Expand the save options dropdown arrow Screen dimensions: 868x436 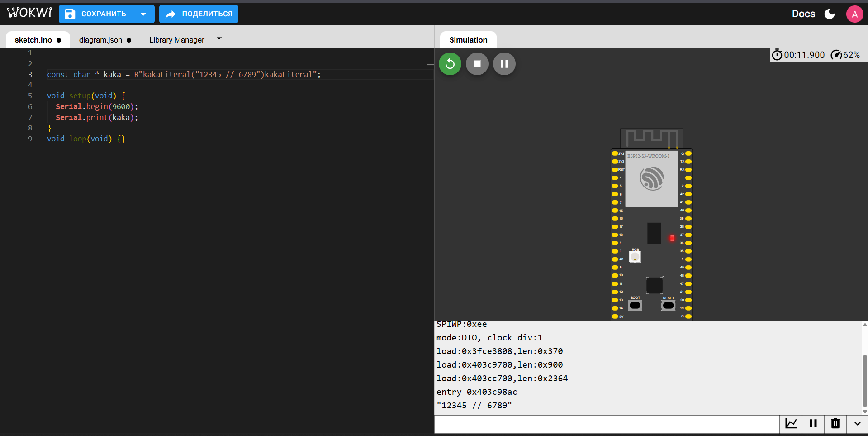tap(143, 14)
